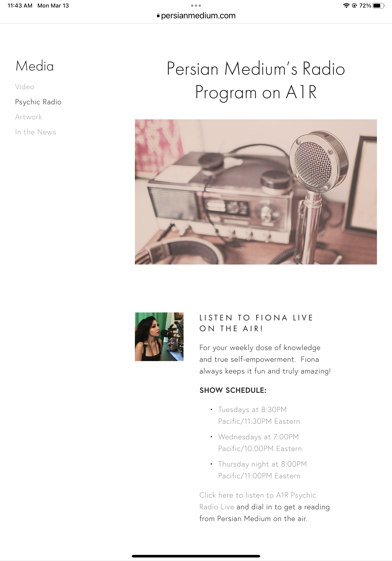Tap the rotation lock status icon
This screenshot has width=392, height=561.
click(x=354, y=6)
